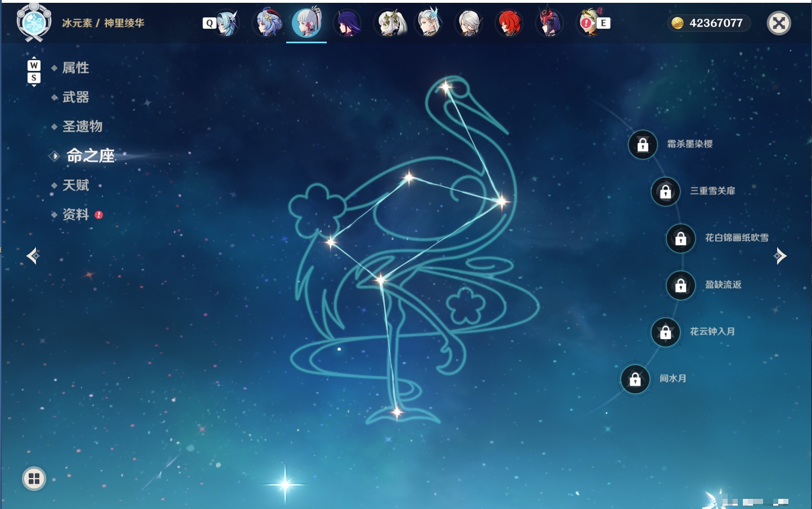Close the character screen
The width and height of the screenshot is (812, 509).
click(779, 23)
